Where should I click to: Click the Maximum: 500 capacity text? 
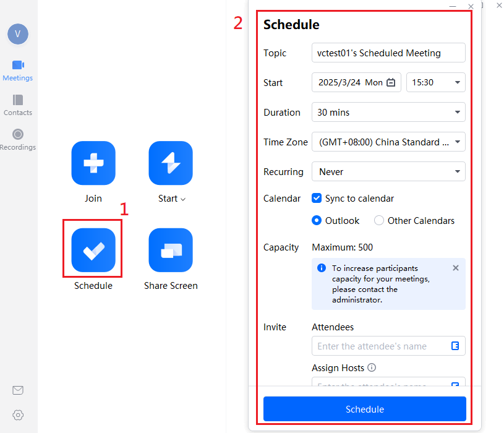click(343, 247)
